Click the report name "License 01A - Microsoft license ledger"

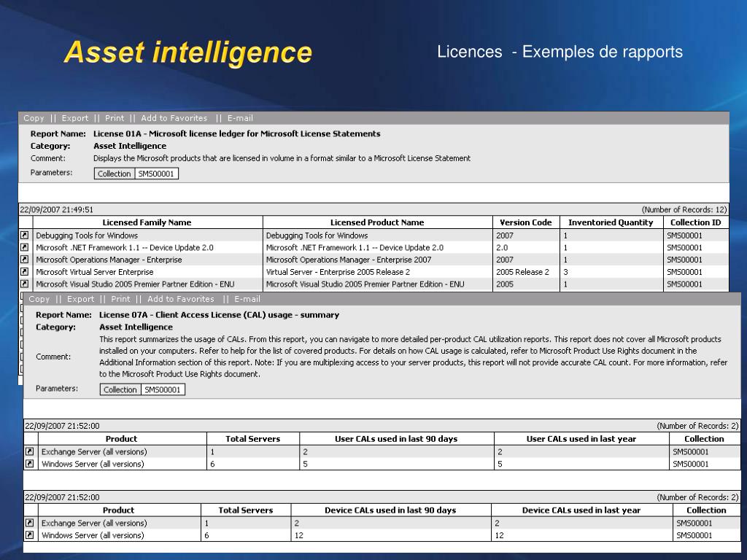coord(237,134)
